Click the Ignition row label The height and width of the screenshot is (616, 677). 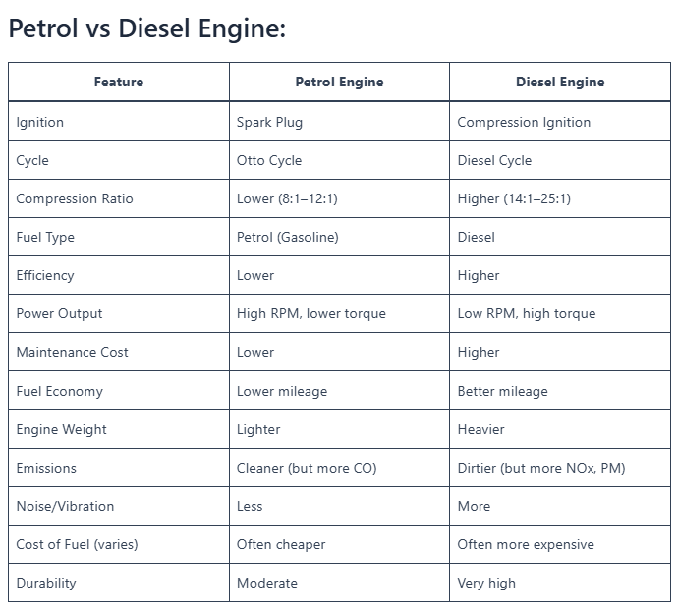tap(119, 122)
